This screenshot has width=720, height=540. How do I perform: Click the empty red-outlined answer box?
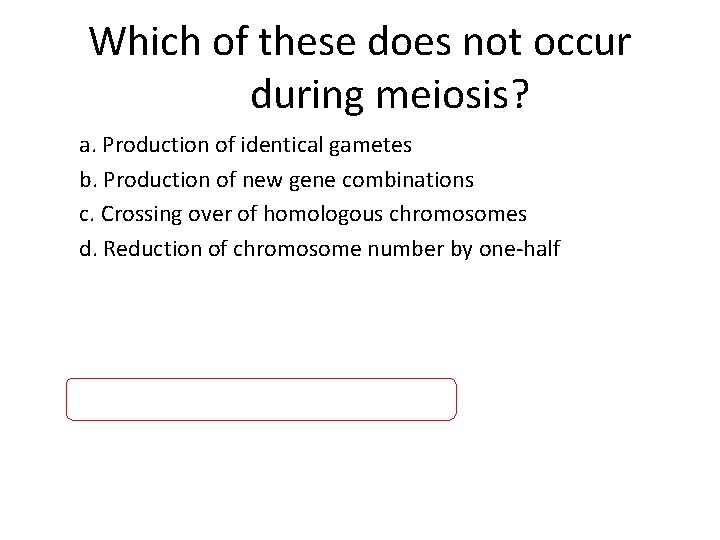pyautogui.click(x=261, y=399)
